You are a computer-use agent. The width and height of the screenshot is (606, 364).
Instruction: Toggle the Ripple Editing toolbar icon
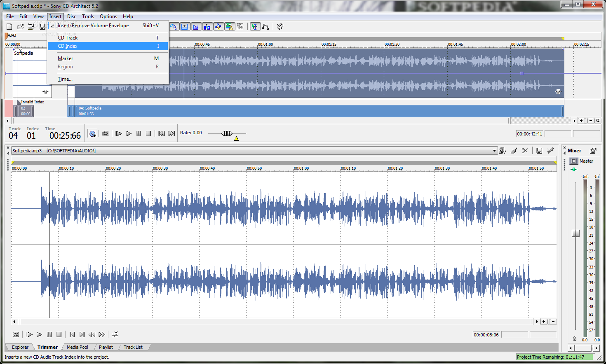click(207, 27)
